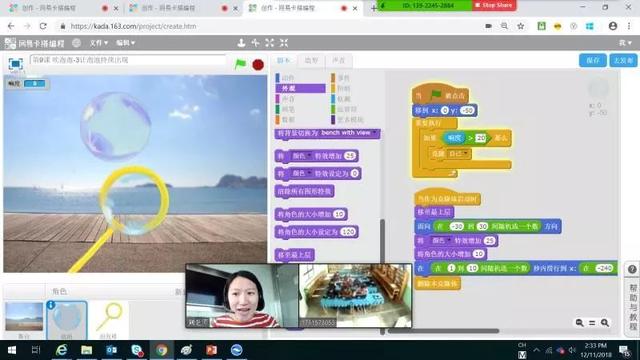This screenshot has height=360, width=640.
Task: Open Outlook from the taskbar
Action: (111, 350)
